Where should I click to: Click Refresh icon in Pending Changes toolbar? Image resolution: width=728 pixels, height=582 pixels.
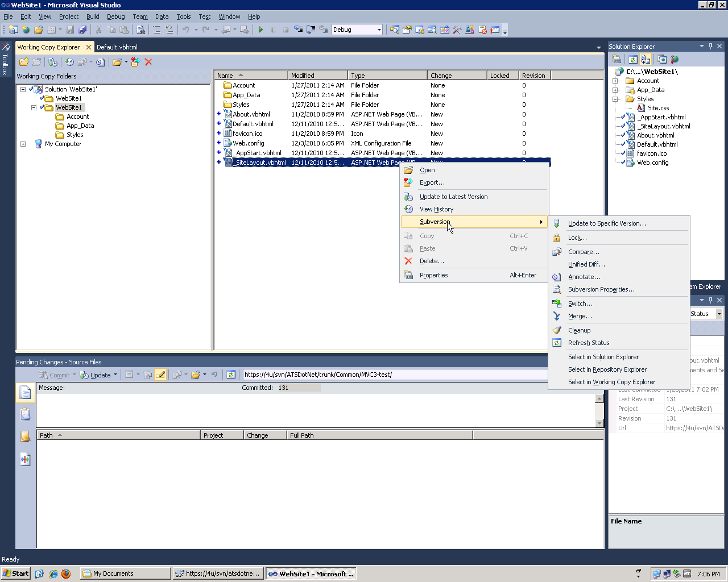(x=231, y=375)
